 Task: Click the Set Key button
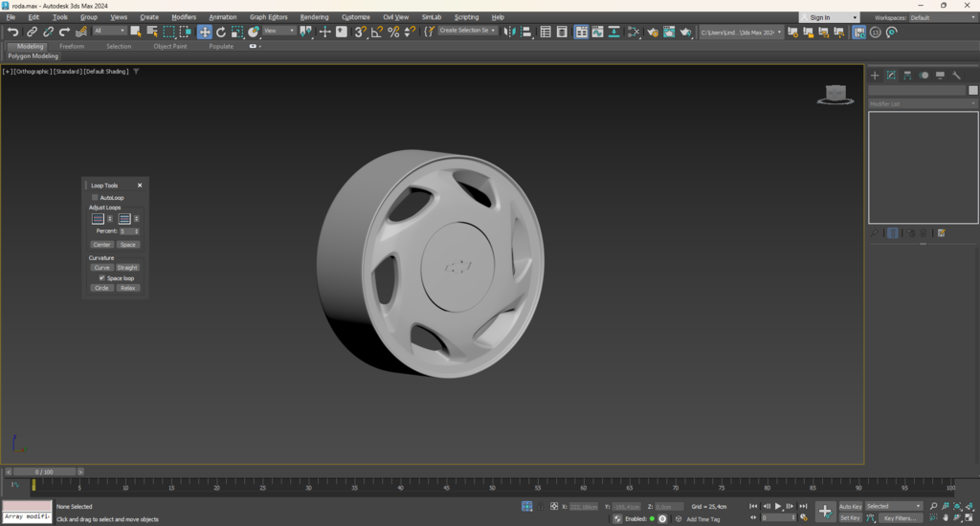click(x=850, y=518)
